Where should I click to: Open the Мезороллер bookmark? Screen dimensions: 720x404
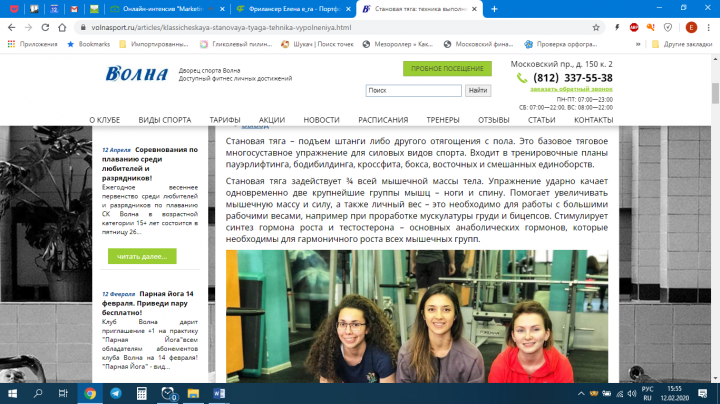click(398, 44)
